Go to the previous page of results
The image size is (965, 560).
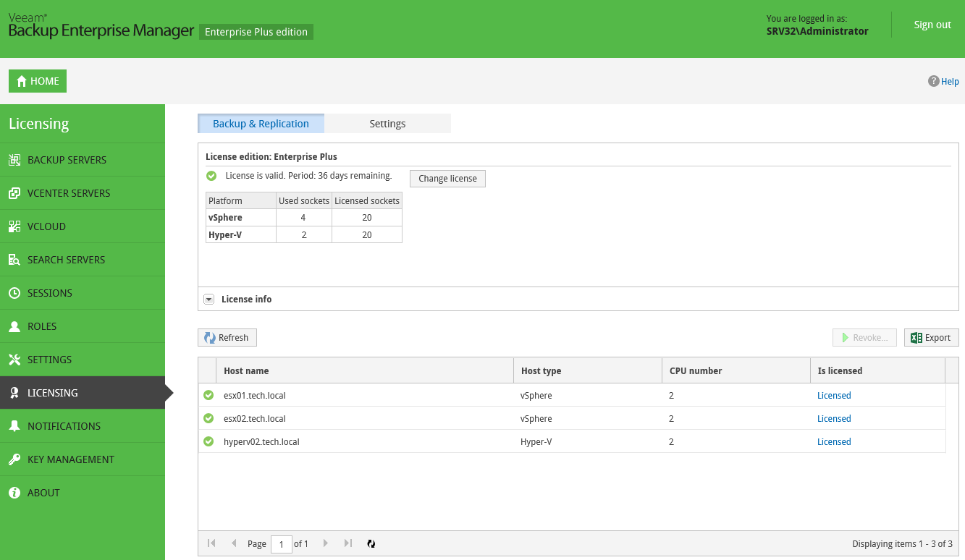(x=234, y=543)
